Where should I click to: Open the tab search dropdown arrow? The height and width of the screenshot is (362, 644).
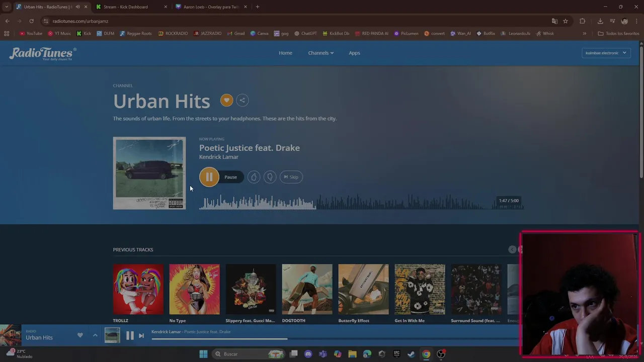(x=7, y=7)
